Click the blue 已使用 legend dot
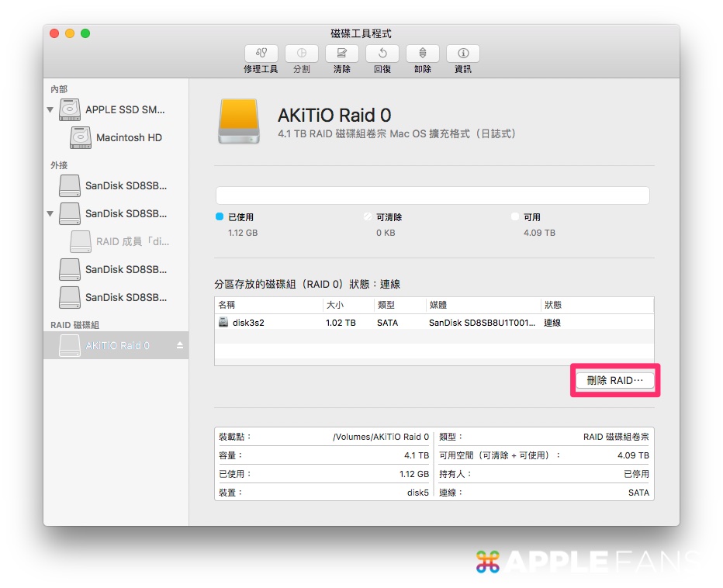Image resolution: width=723 pixels, height=588 pixels. [x=220, y=216]
